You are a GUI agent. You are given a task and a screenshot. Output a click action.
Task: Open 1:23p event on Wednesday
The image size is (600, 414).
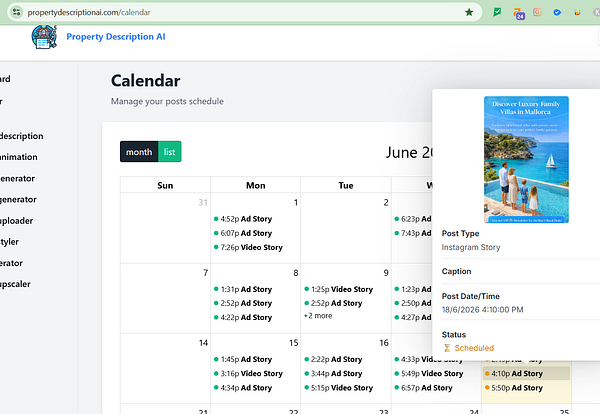(413, 289)
